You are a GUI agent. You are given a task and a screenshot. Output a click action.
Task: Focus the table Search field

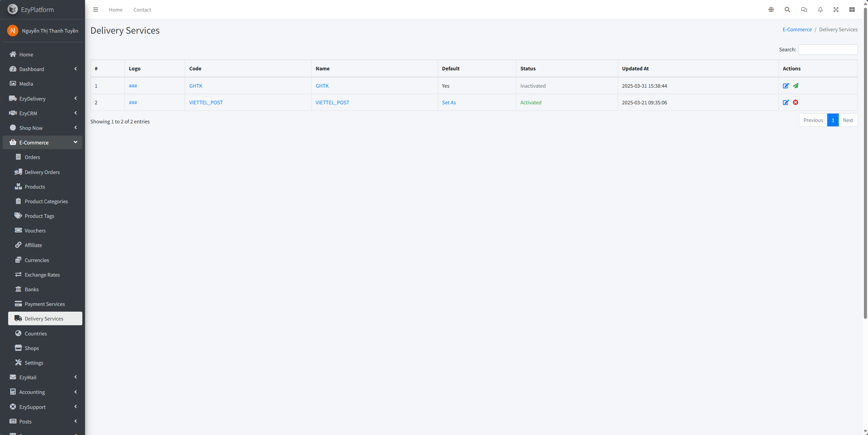point(828,49)
